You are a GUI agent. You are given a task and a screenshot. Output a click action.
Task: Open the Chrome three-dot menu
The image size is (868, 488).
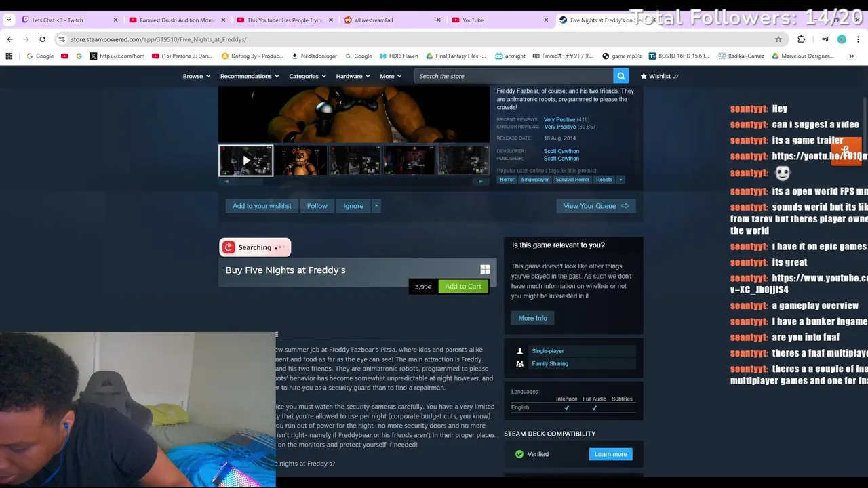pyautogui.click(x=858, y=39)
